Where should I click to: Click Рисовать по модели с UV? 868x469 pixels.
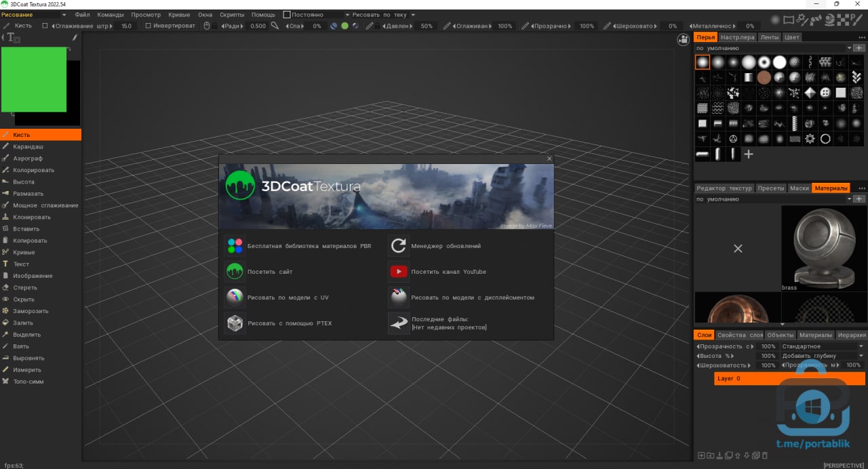[x=288, y=298]
